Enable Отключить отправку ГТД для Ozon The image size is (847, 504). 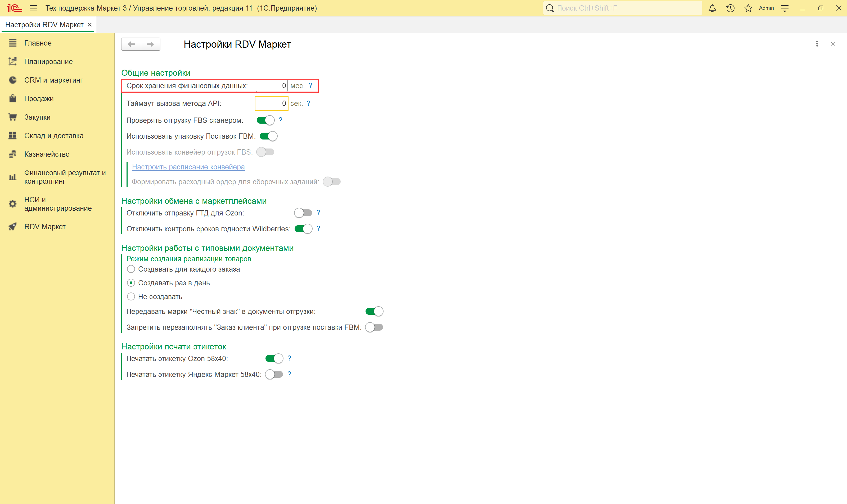coord(303,213)
